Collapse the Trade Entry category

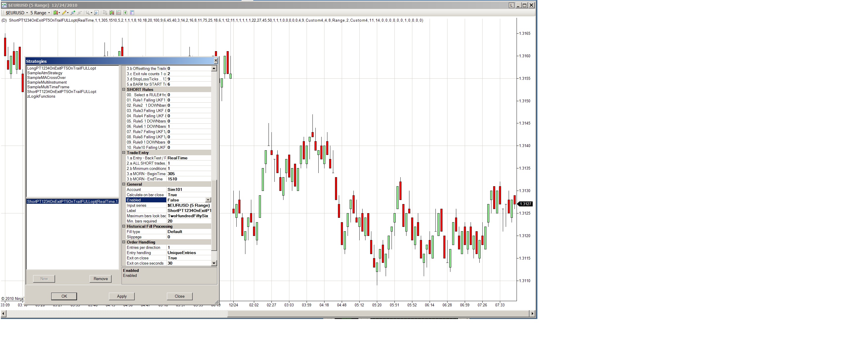[x=124, y=153]
